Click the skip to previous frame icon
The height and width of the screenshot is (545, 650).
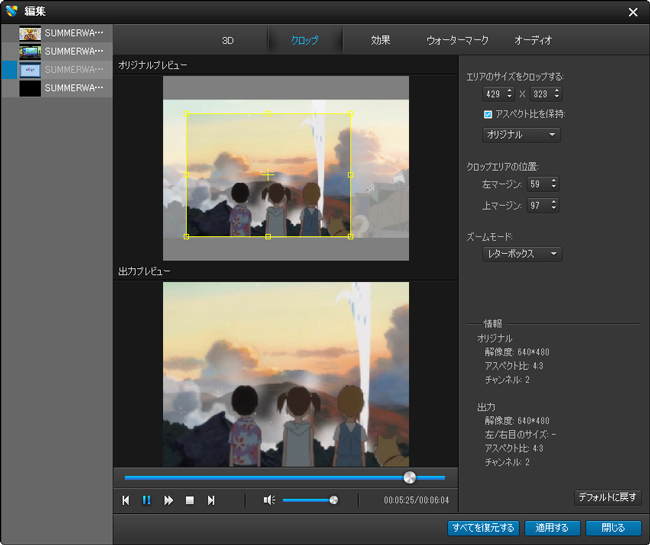pos(126,500)
